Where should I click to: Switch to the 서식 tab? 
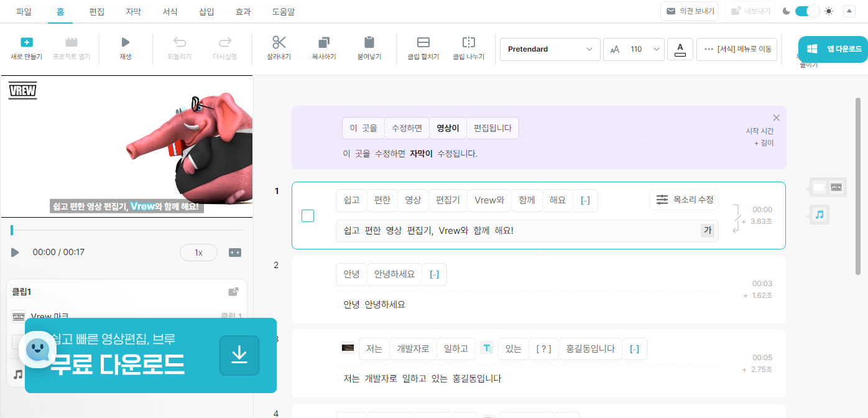[x=170, y=11]
